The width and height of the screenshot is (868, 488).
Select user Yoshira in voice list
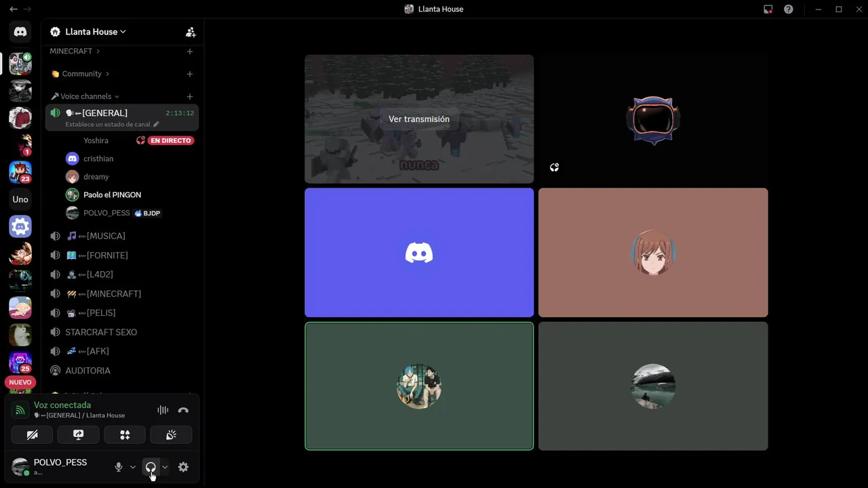point(96,140)
